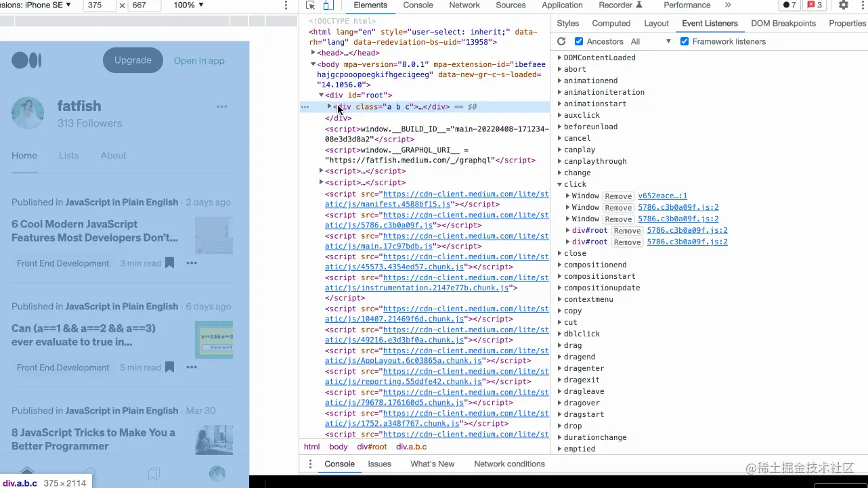This screenshot has width=868, height=488.
Task: Switch to the About tab on the profile
Action: click(113, 155)
